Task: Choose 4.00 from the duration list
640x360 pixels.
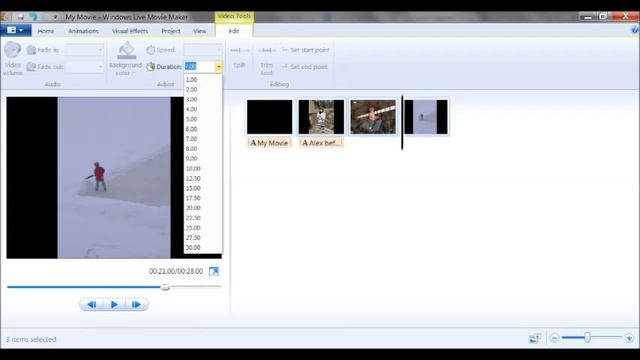Action: coord(203,109)
